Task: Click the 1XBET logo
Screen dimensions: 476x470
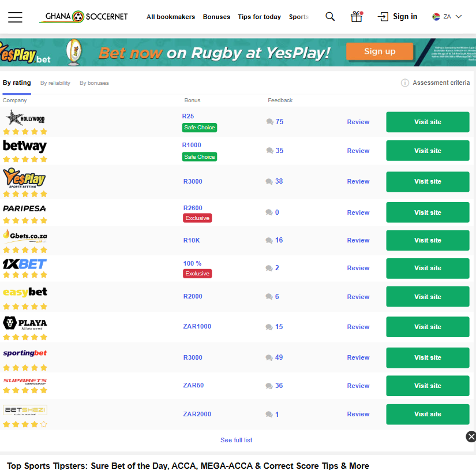Action: pos(25,264)
